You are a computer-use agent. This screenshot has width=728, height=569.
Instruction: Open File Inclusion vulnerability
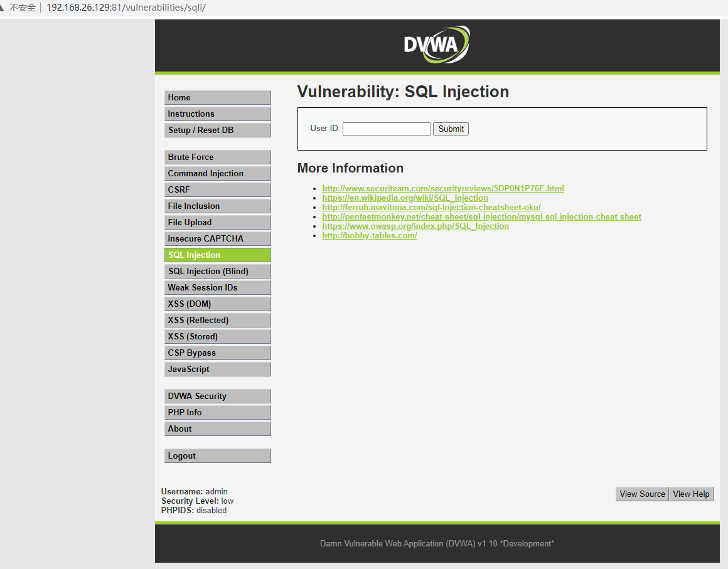[217, 206]
